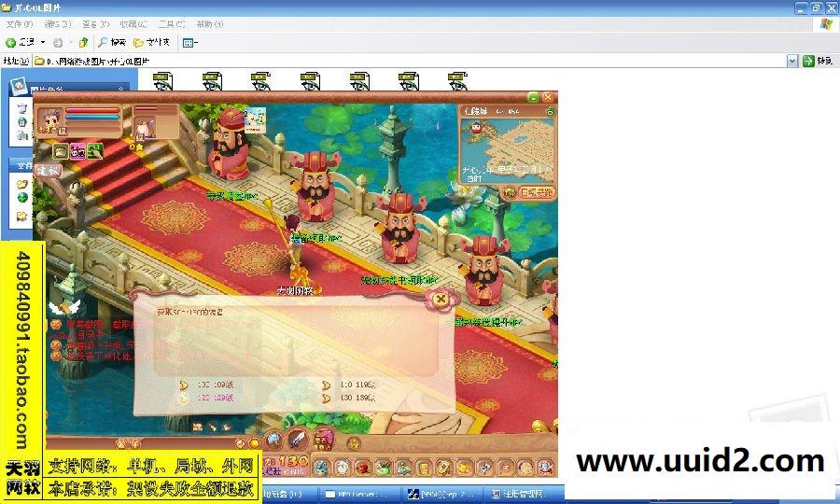Switch to 注册管理 taskbar window
This screenshot has width=840, height=504.
pyautogui.click(x=524, y=495)
